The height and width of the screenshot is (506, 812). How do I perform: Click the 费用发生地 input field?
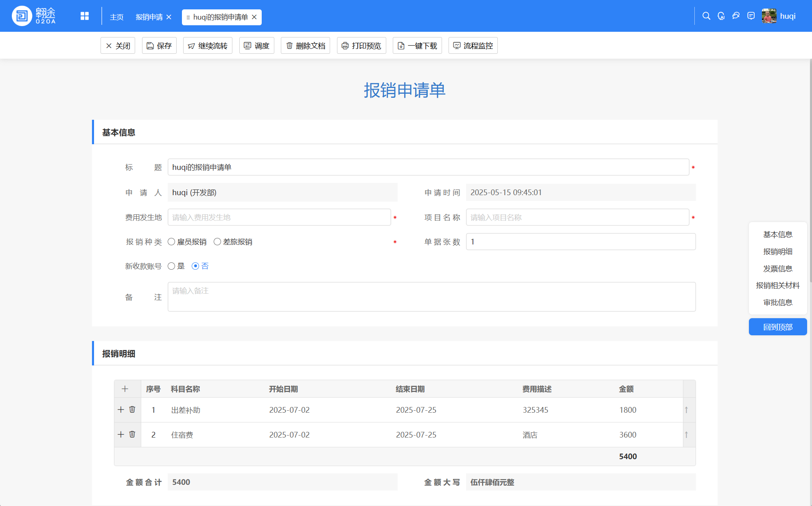pos(279,218)
